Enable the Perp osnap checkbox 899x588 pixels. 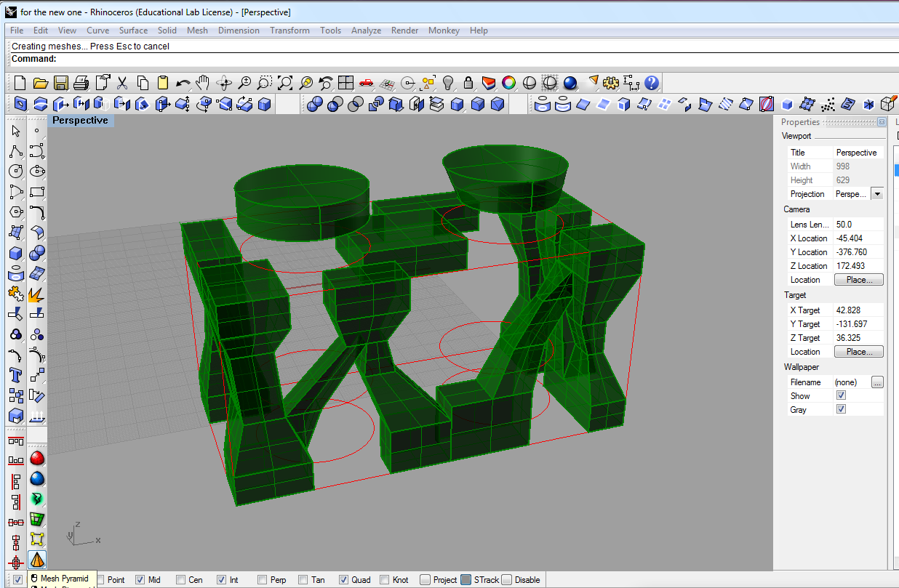262,580
